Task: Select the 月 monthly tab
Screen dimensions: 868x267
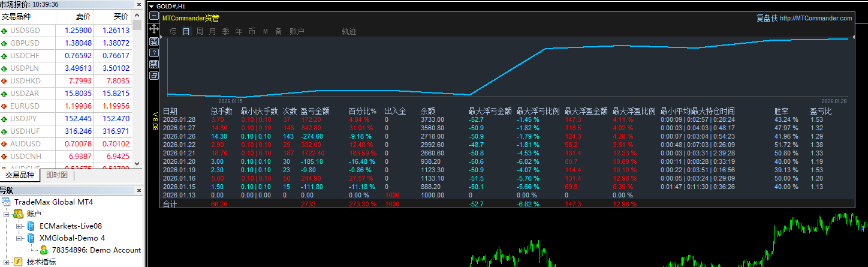Action: [x=212, y=31]
